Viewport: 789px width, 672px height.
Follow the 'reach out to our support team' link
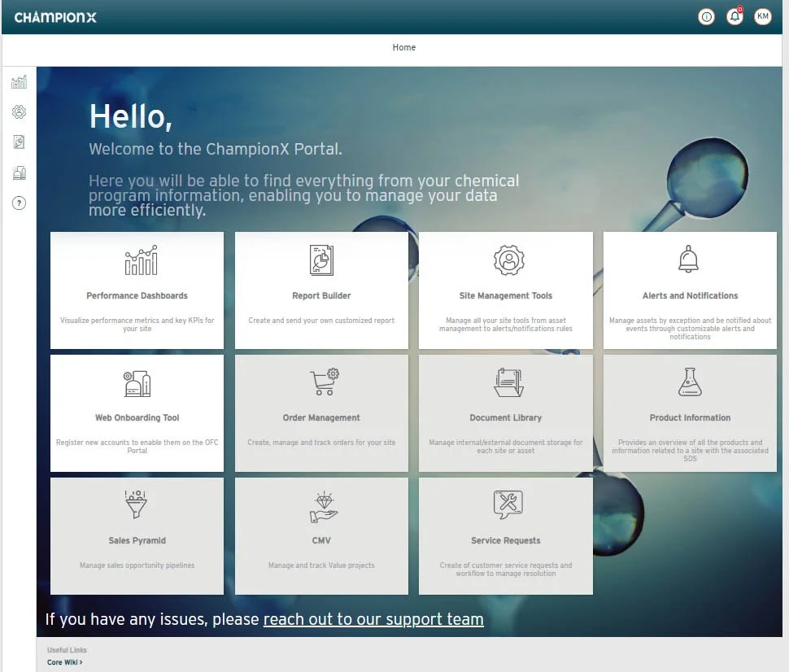coord(373,619)
